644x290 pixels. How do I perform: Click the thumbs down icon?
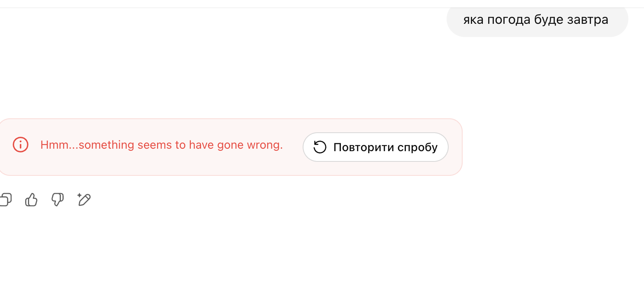(57, 200)
